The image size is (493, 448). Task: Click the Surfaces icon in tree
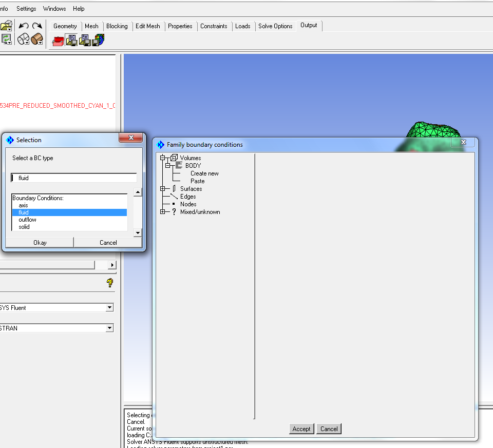[174, 188]
